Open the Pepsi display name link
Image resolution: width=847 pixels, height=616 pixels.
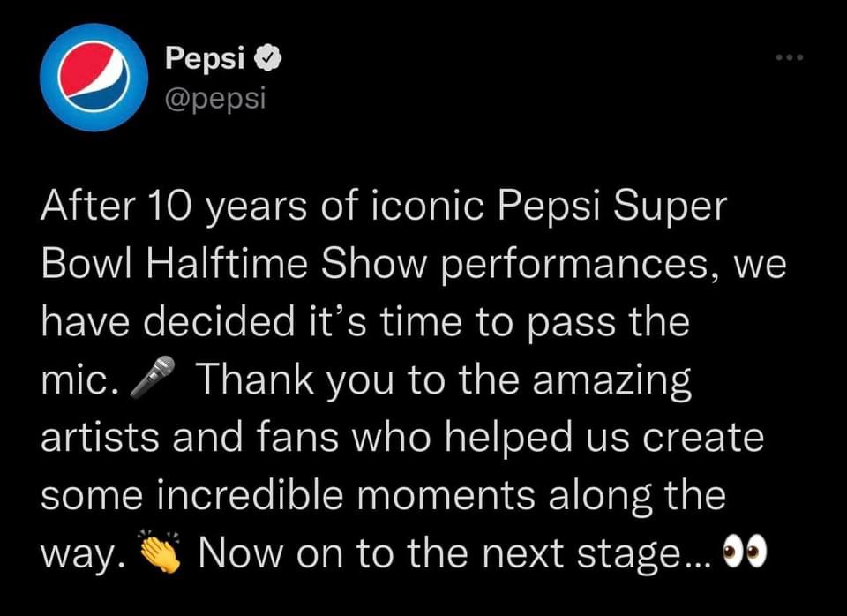(206, 59)
